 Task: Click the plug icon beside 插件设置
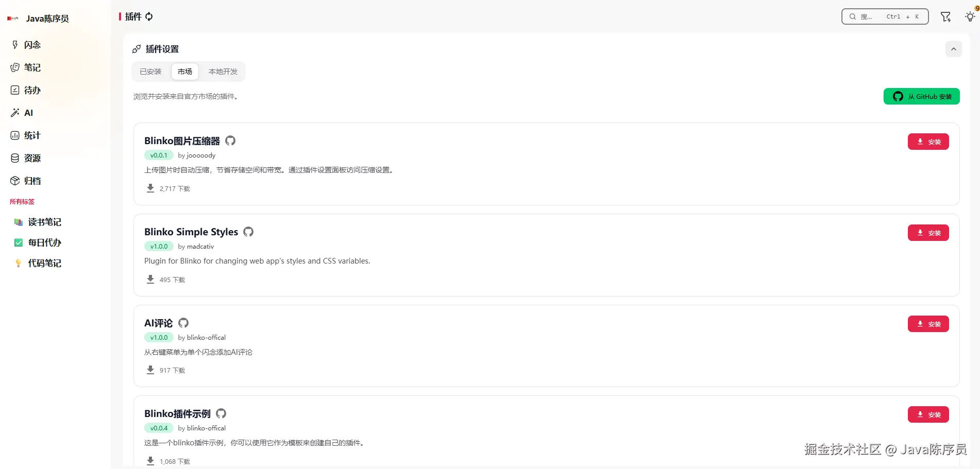[x=137, y=49]
